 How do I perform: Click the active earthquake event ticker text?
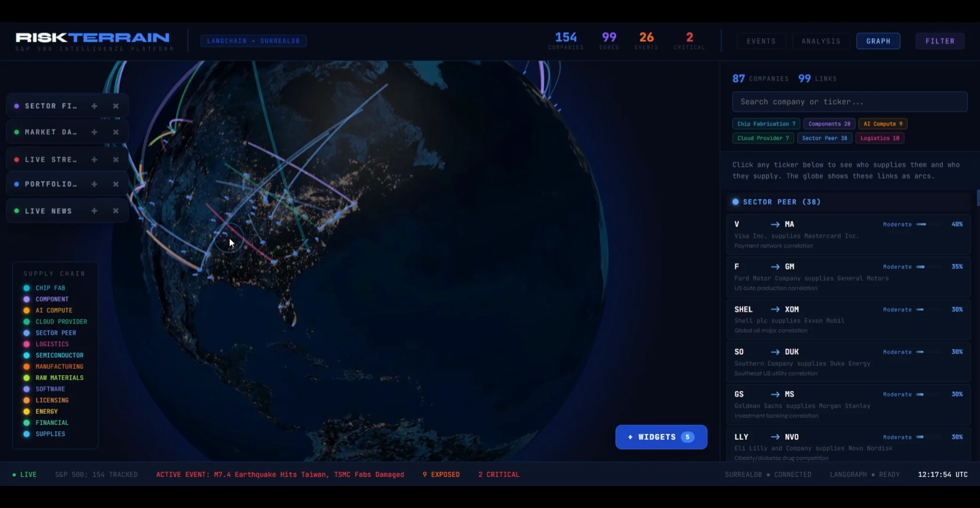click(280, 475)
